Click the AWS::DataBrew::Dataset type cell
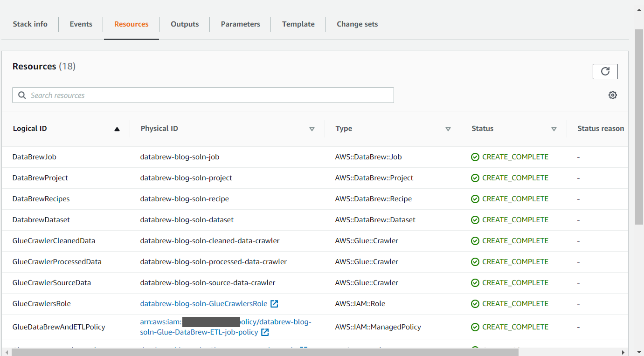Screen dimensions: 644x356 (x=375, y=220)
